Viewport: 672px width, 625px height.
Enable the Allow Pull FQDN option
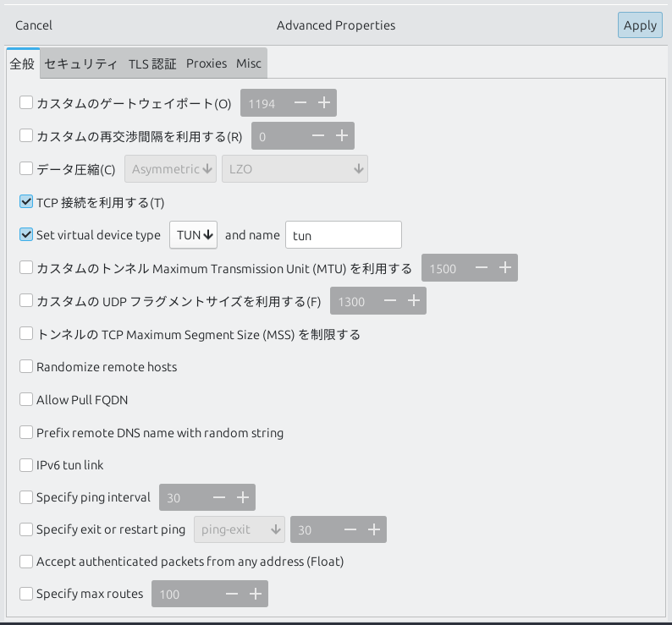pos(26,399)
